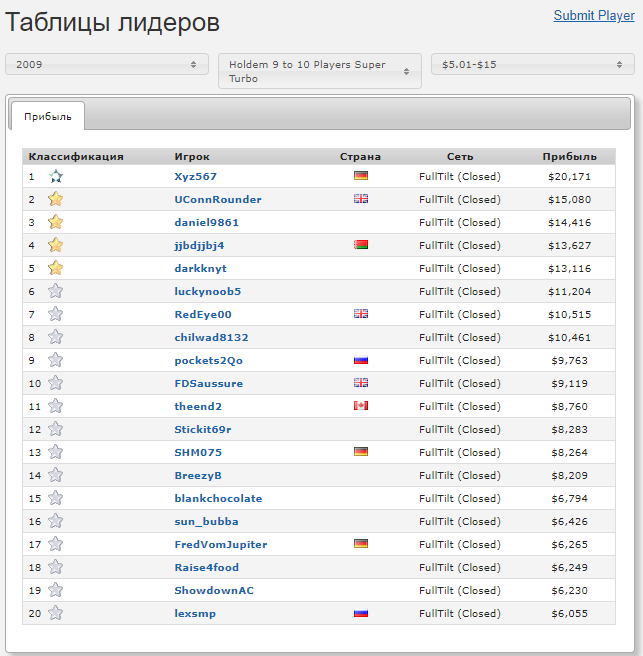Viewport: 643px width, 656px height.
Task: Click the Russian flag in pockets2Qo row
Action: (x=361, y=360)
